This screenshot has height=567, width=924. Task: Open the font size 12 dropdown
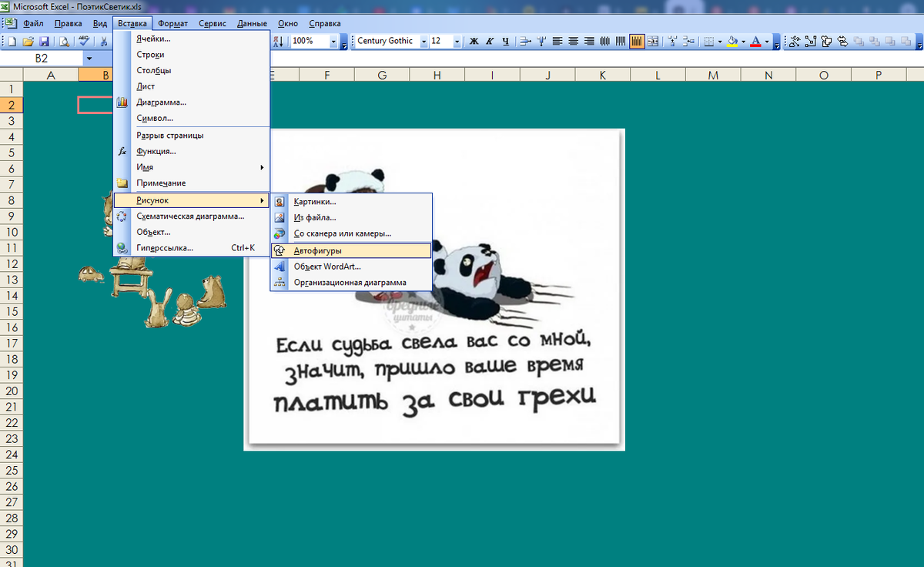(x=457, y=41)
